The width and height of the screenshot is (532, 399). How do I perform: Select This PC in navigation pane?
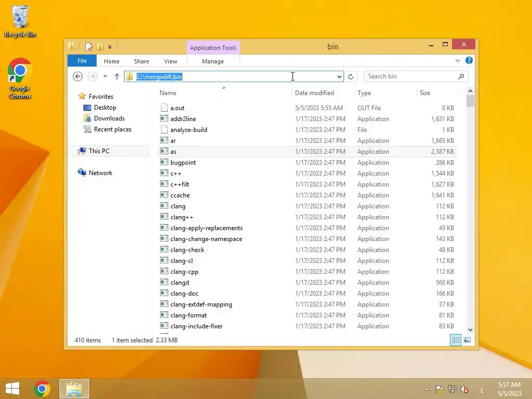click(x=109, y=151)
